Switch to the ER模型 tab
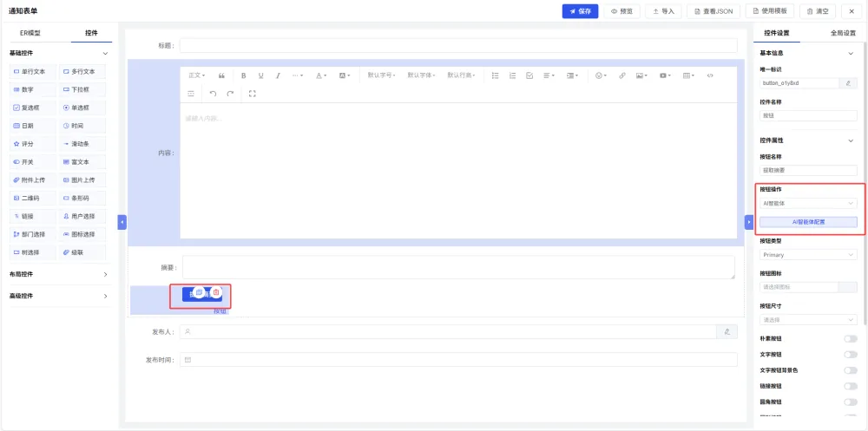The image size is (868, 431). 30,33
